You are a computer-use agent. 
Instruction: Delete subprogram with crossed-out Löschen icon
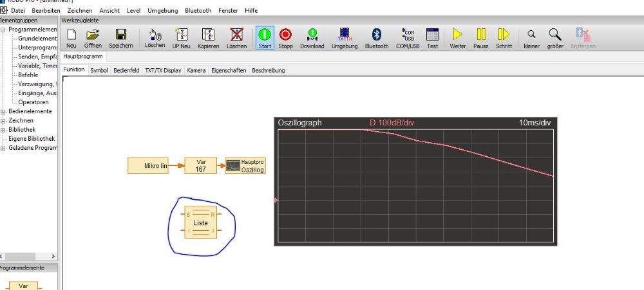[x=236, y=39]
